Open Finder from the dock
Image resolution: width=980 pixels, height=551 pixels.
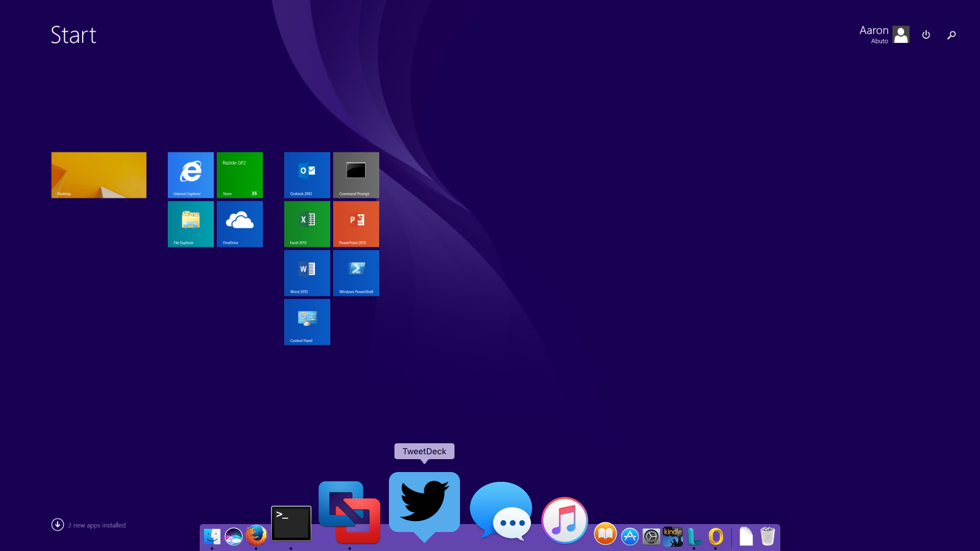(x=212, y=536)
